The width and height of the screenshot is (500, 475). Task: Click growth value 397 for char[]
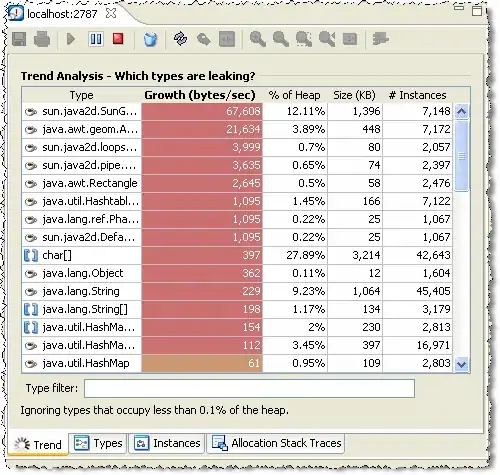tap(251, 255)
